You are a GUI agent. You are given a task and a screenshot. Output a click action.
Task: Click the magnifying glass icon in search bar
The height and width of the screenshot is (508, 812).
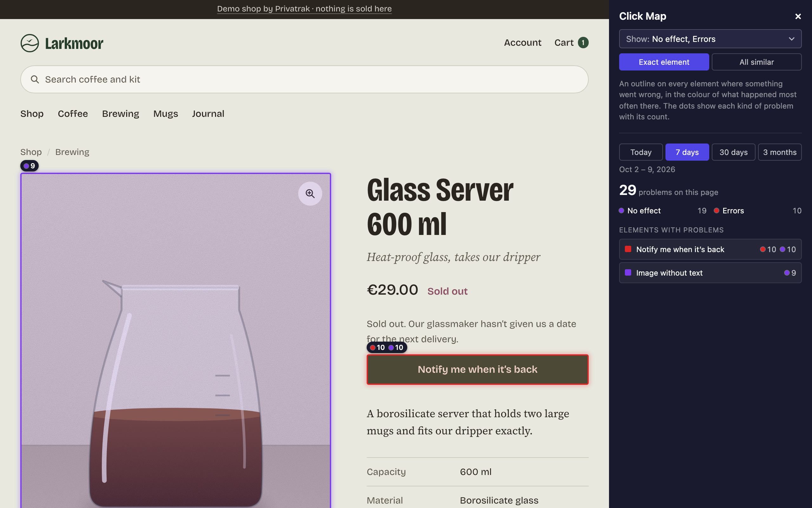(35, 79)
